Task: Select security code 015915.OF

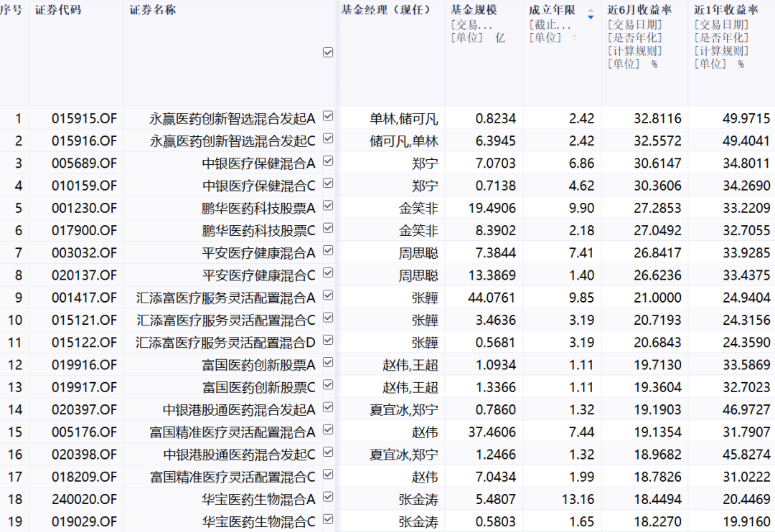Action: (x=84, y=118)
